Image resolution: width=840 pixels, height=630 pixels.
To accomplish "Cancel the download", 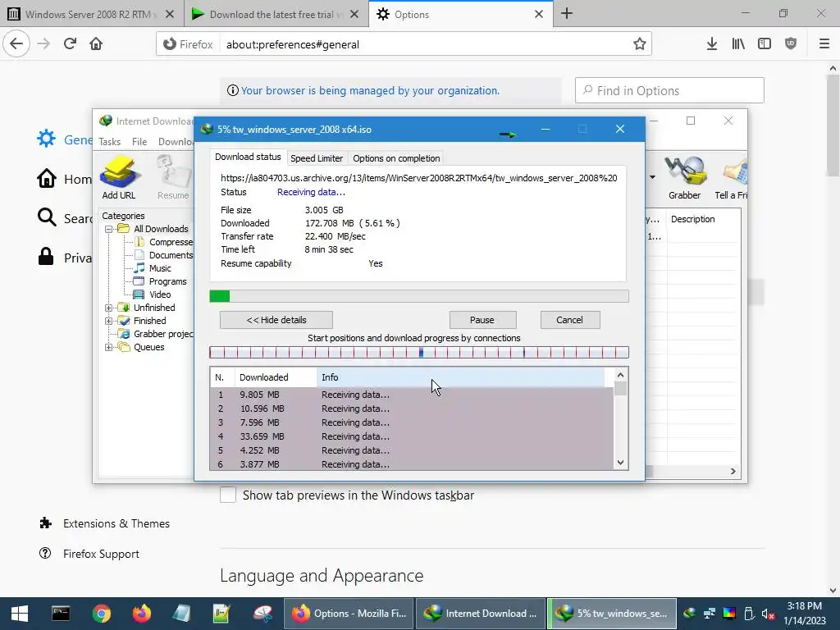I will click(570, 320).
